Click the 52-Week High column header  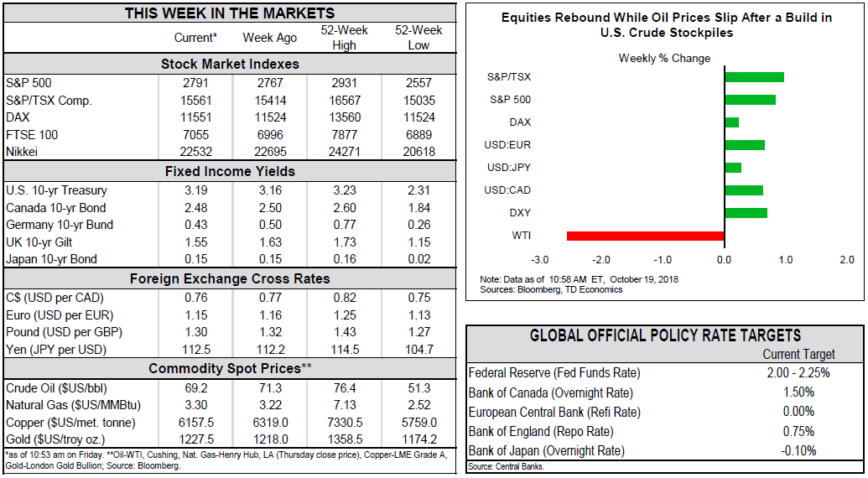(x=345, y=38)
